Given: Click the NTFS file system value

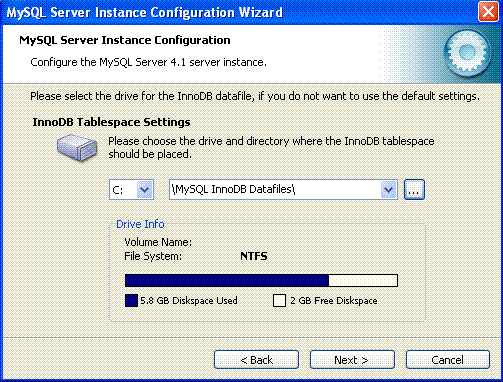Looking at the screenshot, I should [x=254, y=256].
